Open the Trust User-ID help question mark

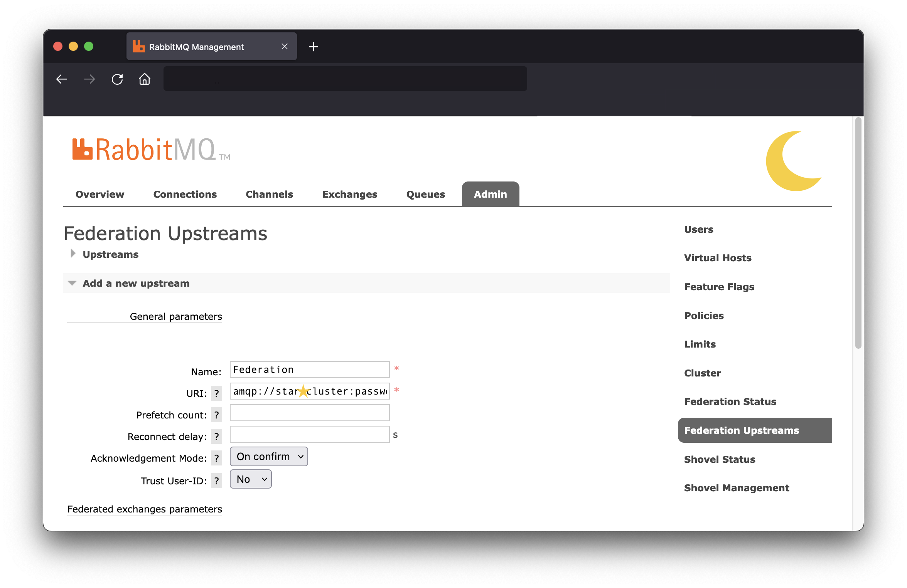pos(217,481)
